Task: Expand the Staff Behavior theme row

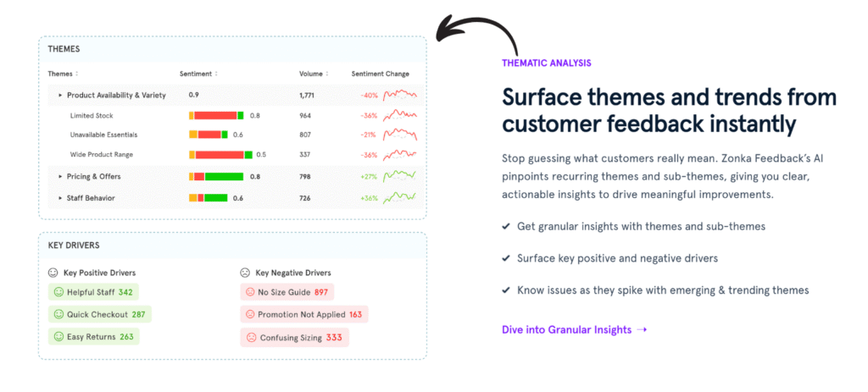Action: click(60, 198)
